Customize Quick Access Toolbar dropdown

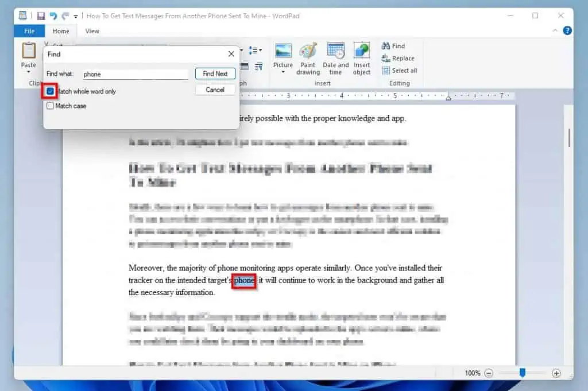[76, 17]
